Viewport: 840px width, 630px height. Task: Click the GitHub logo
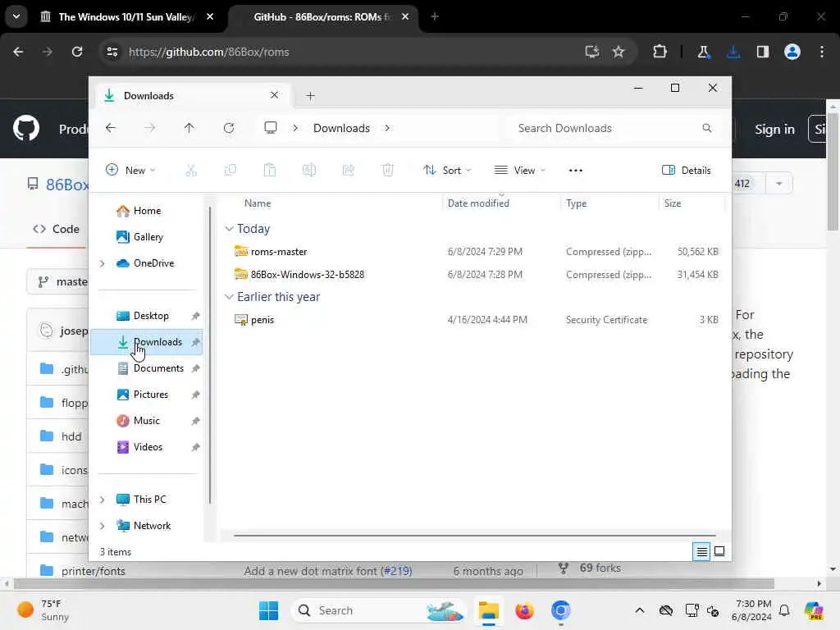[x=26, y=129]
